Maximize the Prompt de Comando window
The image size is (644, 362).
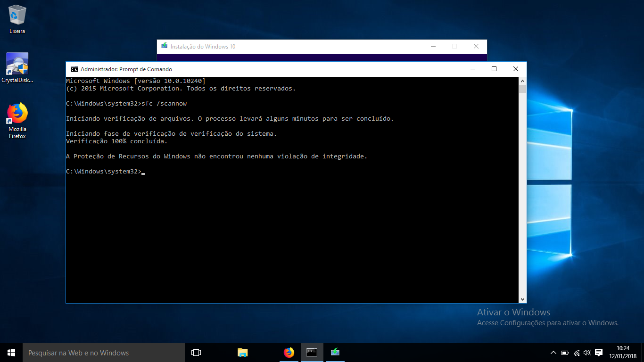click(x=494, y=69)
